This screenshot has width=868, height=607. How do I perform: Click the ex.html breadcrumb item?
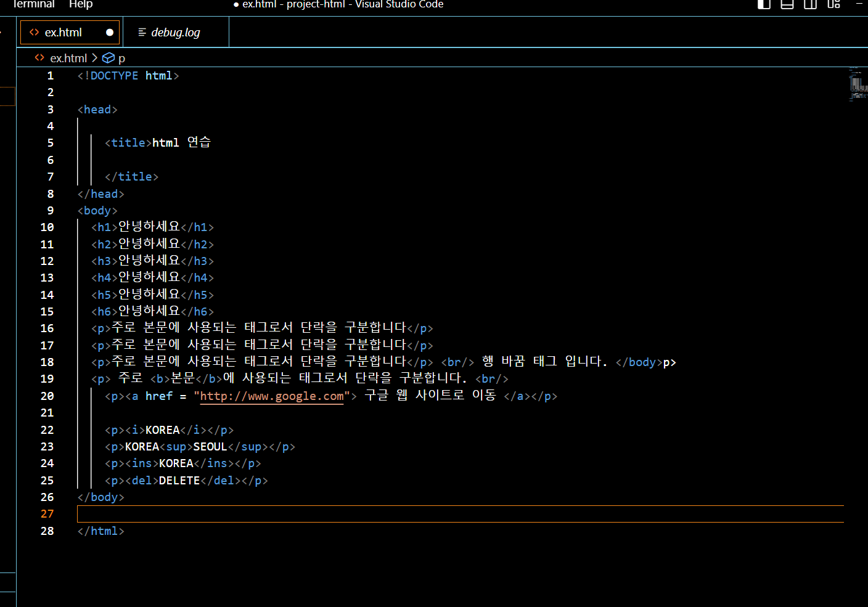coord(68,58)
